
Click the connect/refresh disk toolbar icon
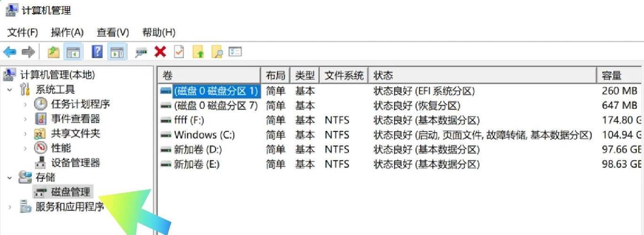[x=141, y=52]
